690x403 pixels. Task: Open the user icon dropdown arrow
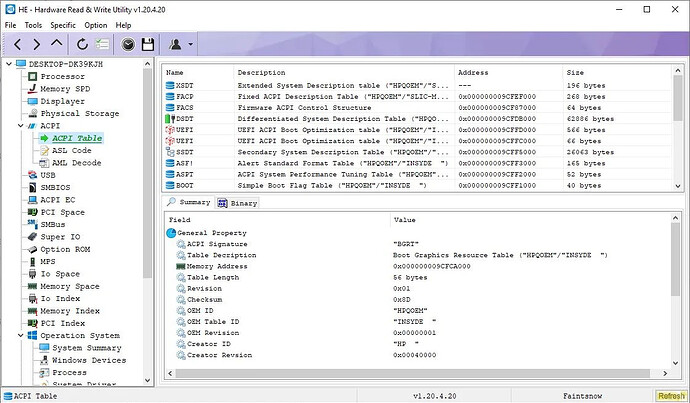tap(191, 44)
